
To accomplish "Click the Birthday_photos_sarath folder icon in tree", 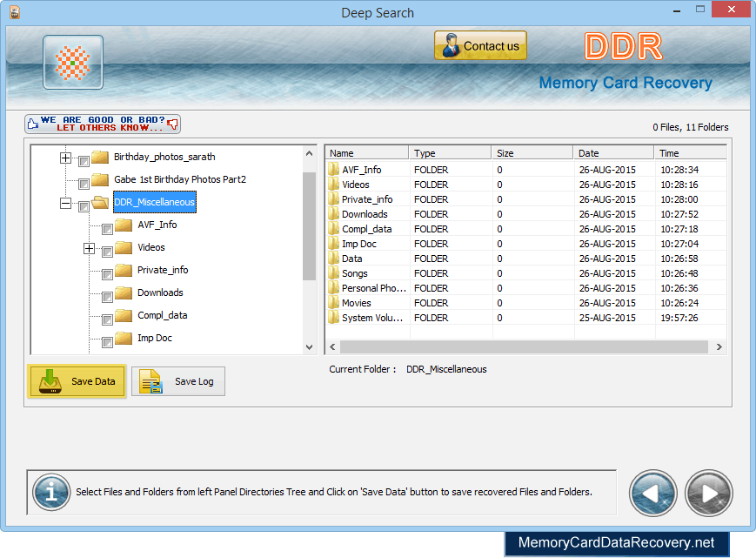I will pyautogui.click(x=100, y=157).
